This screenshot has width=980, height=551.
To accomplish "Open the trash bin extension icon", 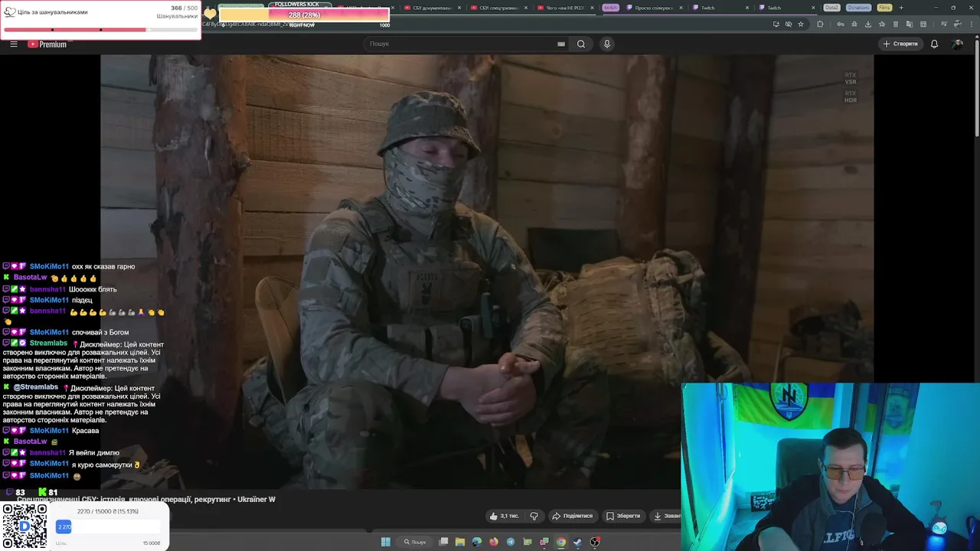I will coord(896,24).
